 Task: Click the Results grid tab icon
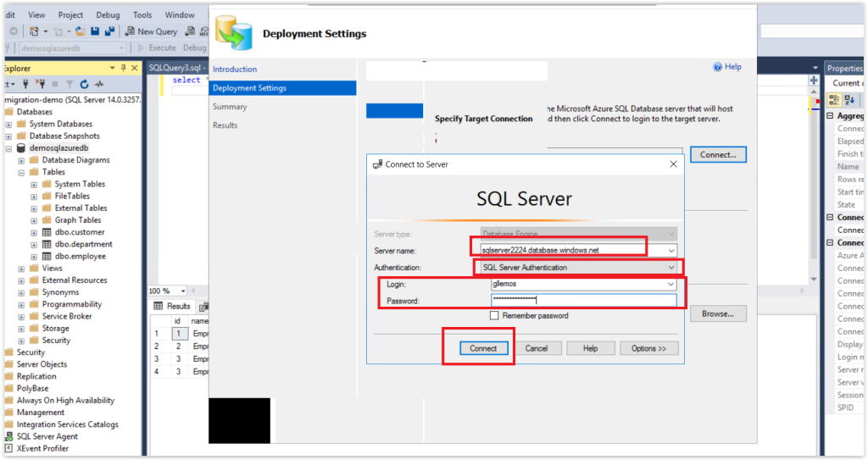tap(159, 306)
